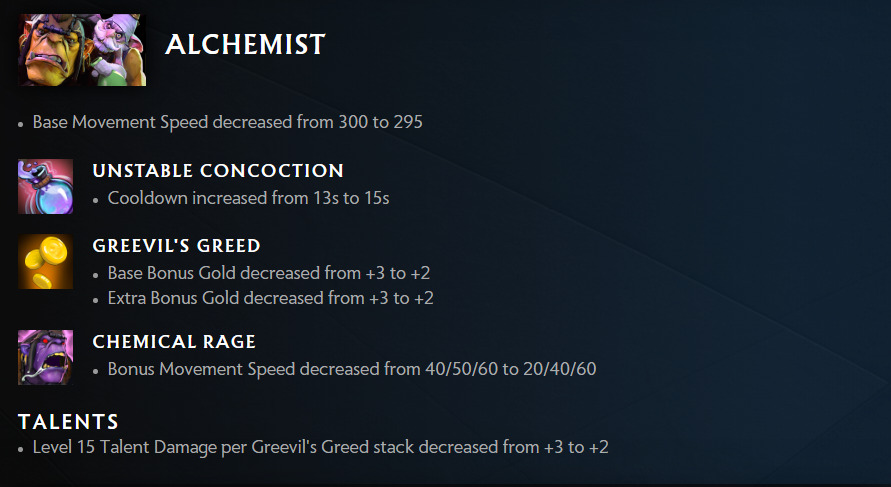Select the Bonus Movement Speed decreased line
Image resolution: width=891 pixels, height=487 pixels.
pos(351,369)
